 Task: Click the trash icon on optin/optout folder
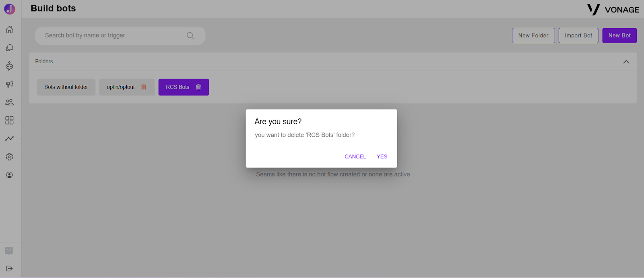[144, 87]
